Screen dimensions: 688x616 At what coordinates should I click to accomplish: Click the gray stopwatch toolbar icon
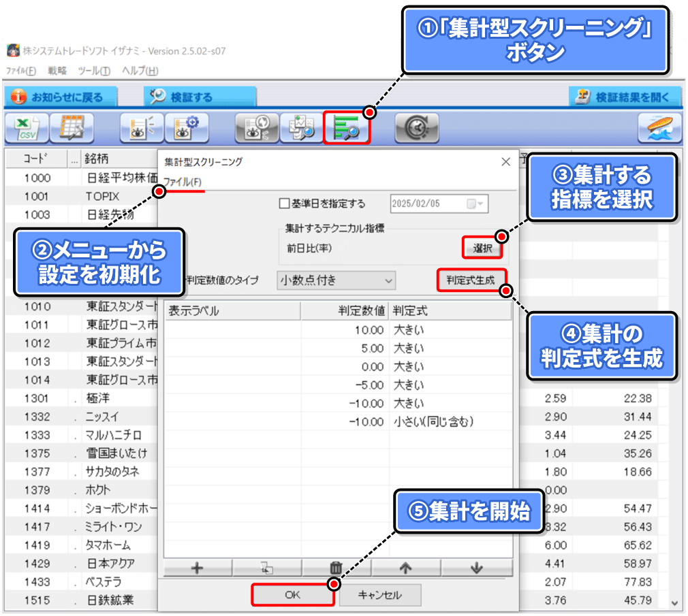click(417, 128)
